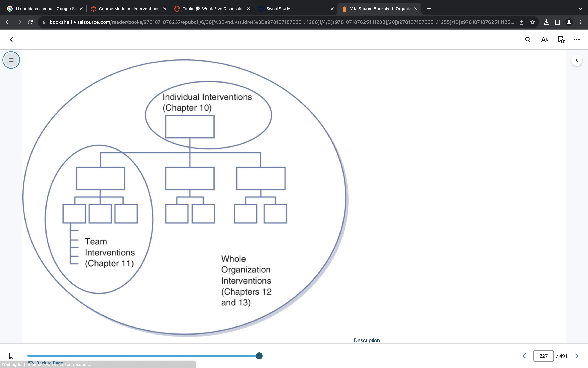Open the Chrome three-dot menu

pos(580,22)
